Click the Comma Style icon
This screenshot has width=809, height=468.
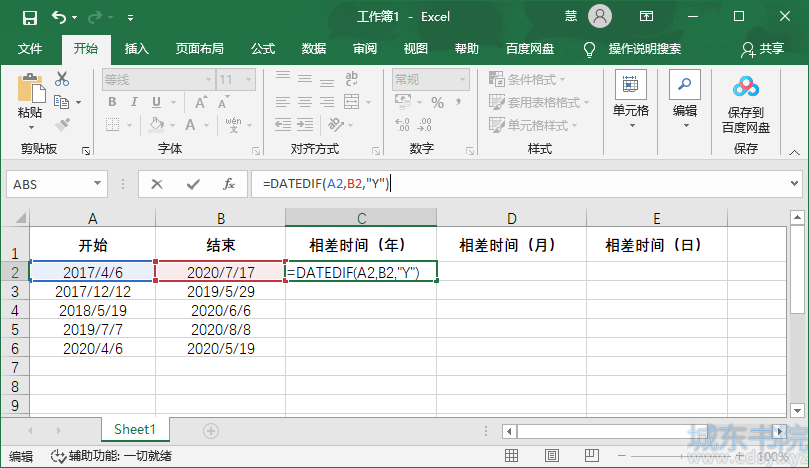[458, 102]
